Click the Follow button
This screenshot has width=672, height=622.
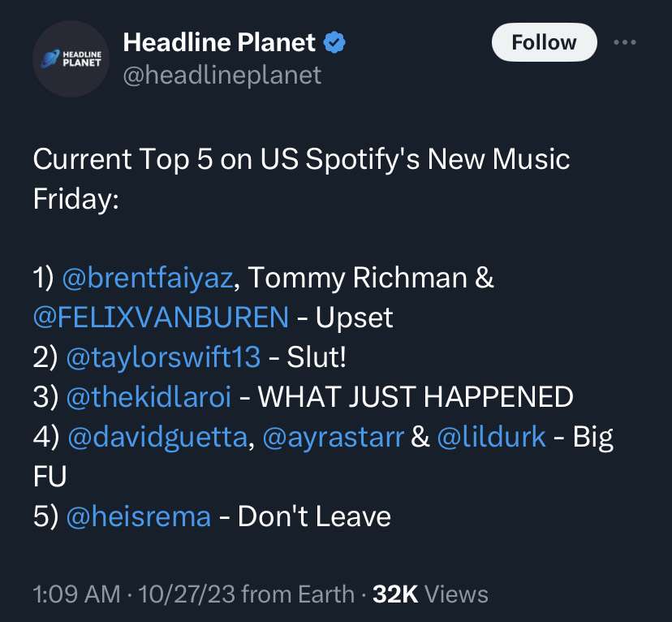point(544,42)
